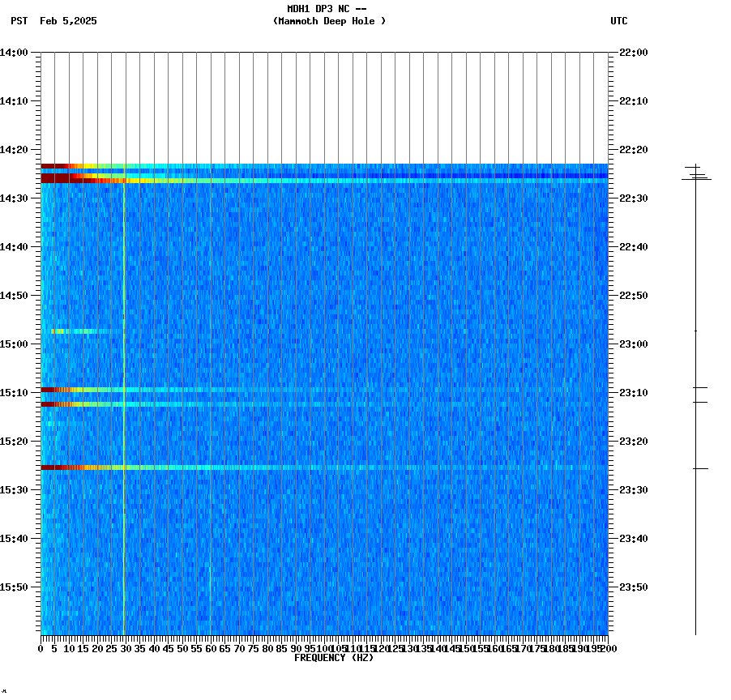Click the '(Mammoth Deep Hole)' subtitle text
The height and width of the screenshot is (700, 731).
(x=329, y=23)
